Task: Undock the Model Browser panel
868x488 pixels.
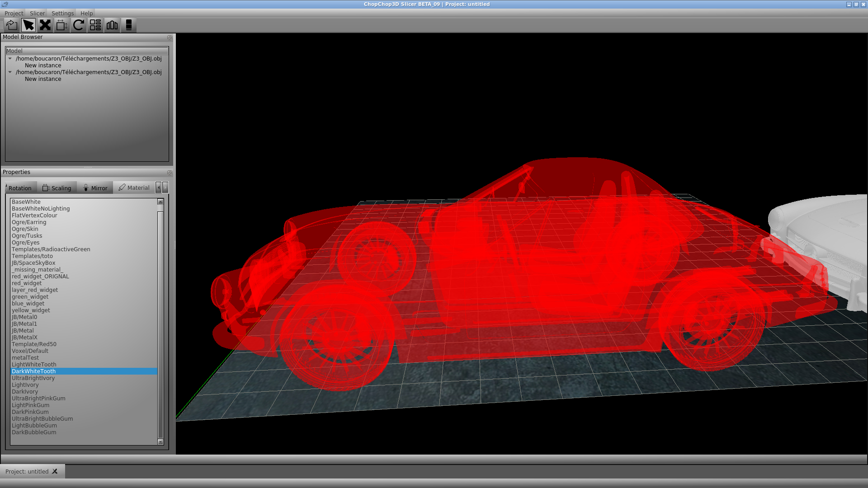Action: 170,38
